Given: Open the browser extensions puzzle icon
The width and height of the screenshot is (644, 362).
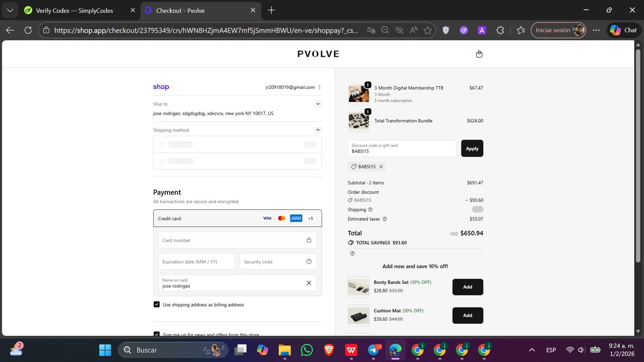Looking at the screenshot, I should [500, 30].
